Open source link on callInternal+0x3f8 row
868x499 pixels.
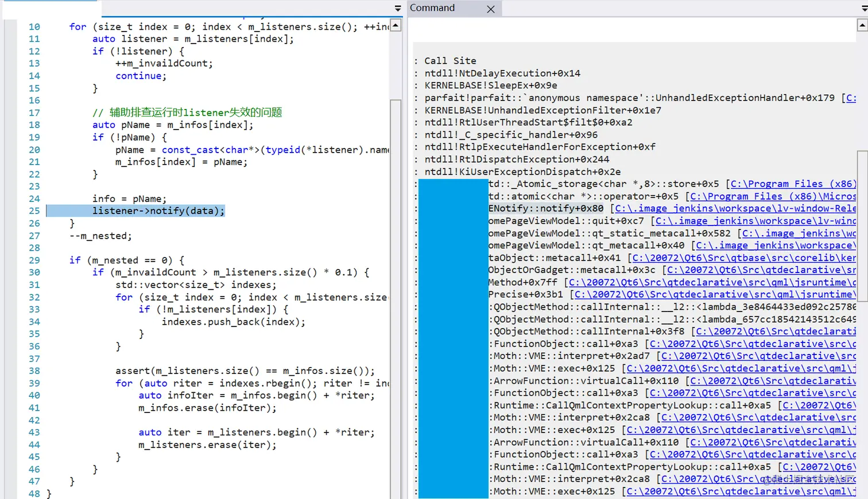tap(776, 331)
